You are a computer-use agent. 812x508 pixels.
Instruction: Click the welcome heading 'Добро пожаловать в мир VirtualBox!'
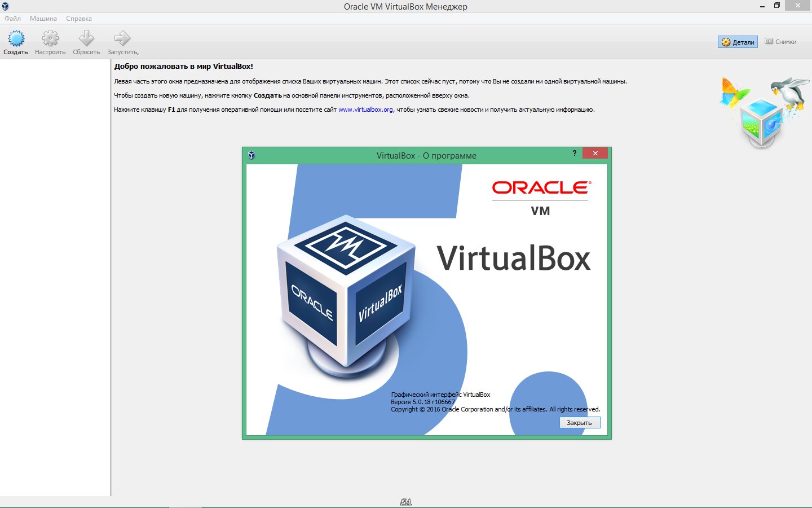[184, 66]
